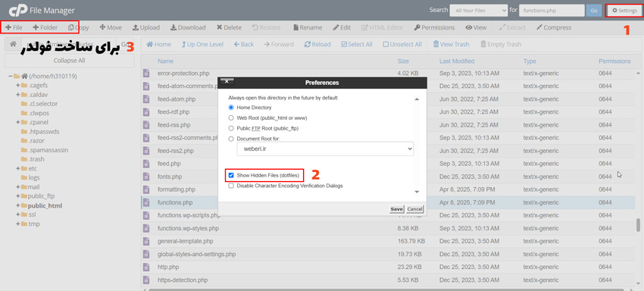
Task: Click file icon of http.php row
Action: tap(145, 268)
